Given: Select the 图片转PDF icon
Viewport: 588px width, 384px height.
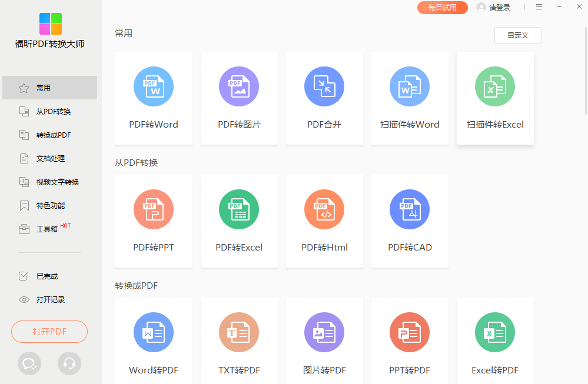Looking at the screenshot, I should [x=324, y=332].
